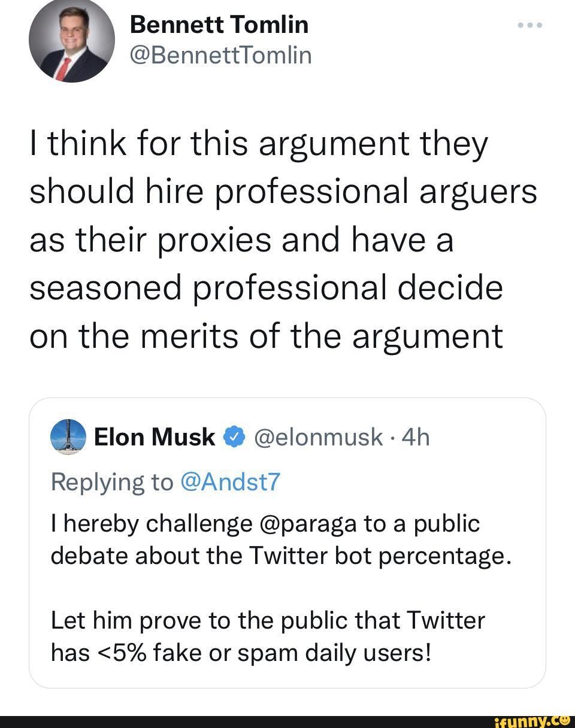Image resolution: width=575 pixels, height=728 pixels.
Task: Click the "debate about the Twitter bot percentage" line
Action: pyautogui.click(x=282, y=556)
